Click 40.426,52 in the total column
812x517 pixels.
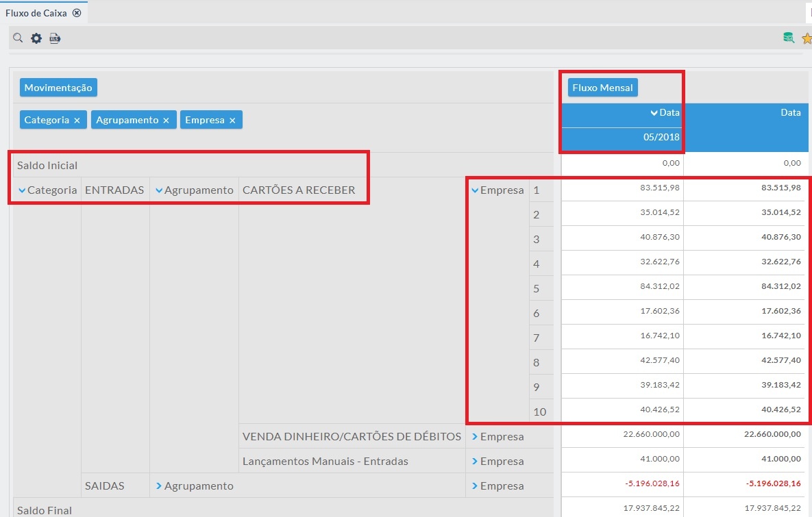pyautogui.click(x=781, y=409)
